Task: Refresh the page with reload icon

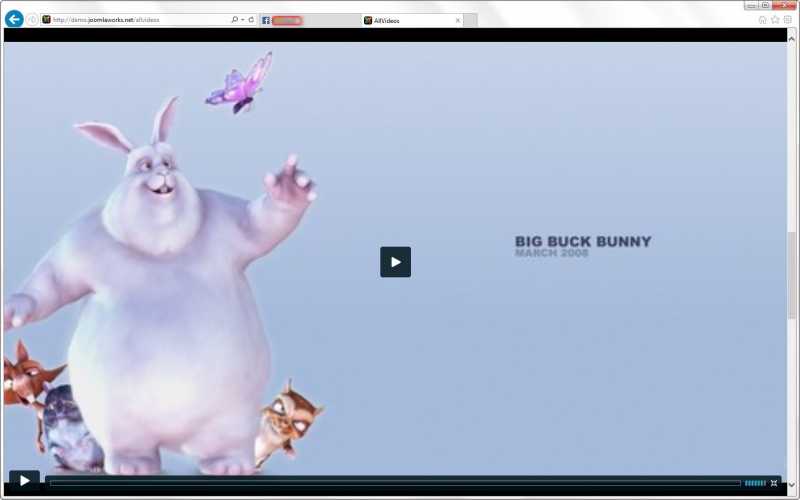Action: pyautogui.click(x=251, y=19)
